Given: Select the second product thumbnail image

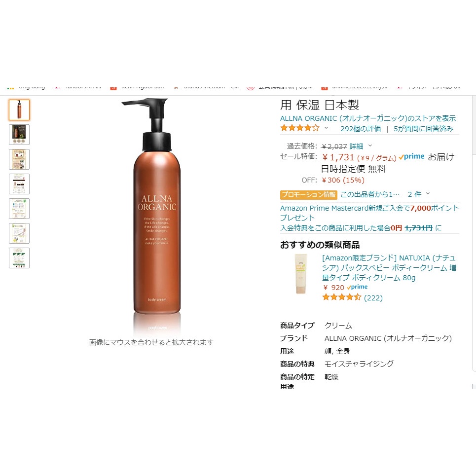Looking at the screenshot, I should tap(19, 135).
